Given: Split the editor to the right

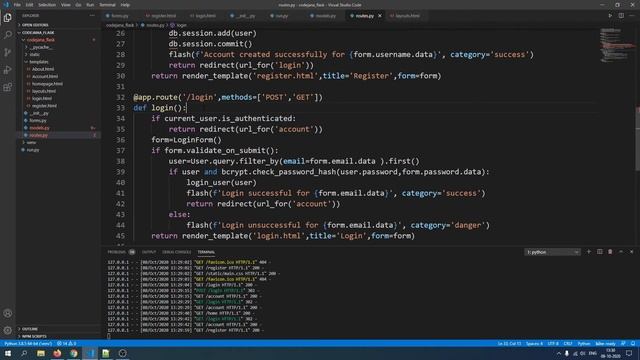Looking at the screenshot, I should click(x=621, y=16).
